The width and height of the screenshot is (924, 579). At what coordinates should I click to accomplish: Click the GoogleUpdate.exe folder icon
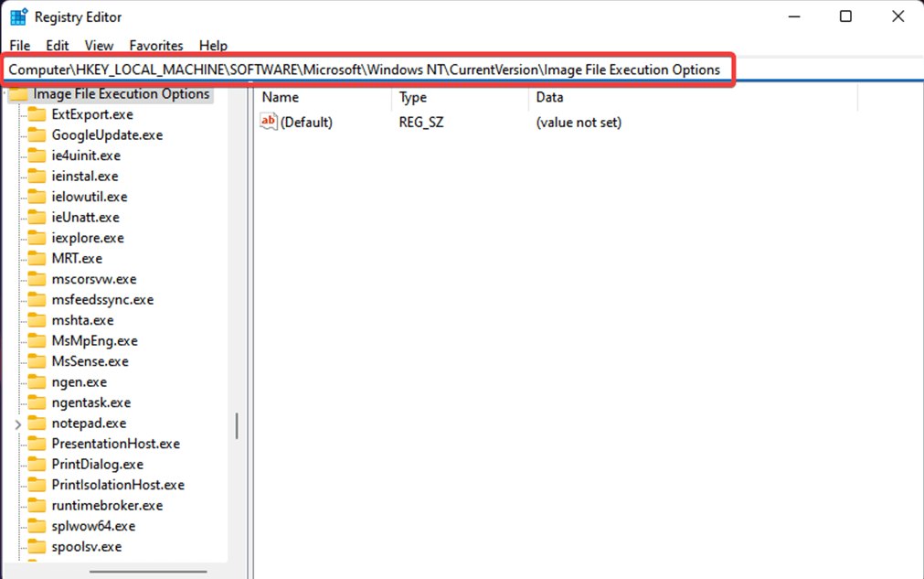click(x=37, y=135)
